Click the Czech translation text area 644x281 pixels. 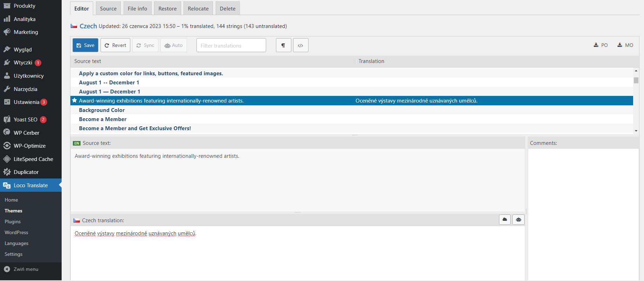pyautogui.click(x=298, y=253)
